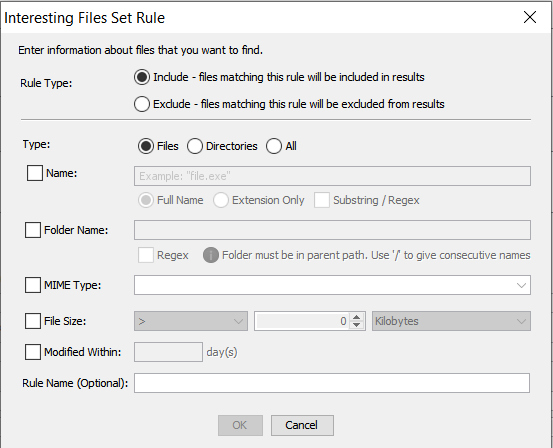Screen dimensions: 553x448
Task: Click the Folder Name text field
Action: pos(332,230)
